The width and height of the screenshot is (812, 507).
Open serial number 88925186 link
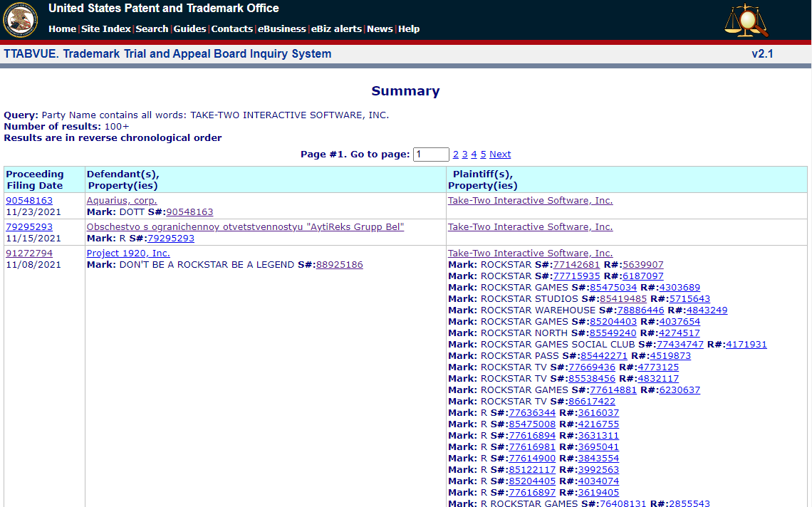pos(339,265)
